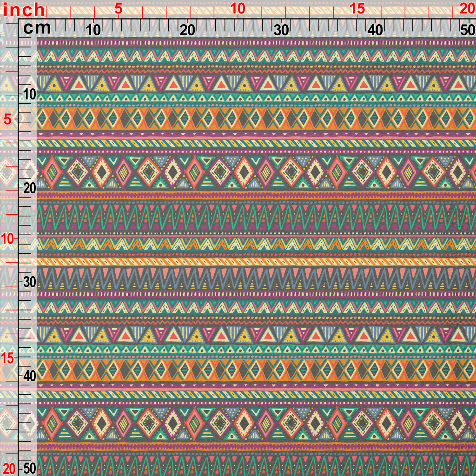
Task: Click the red 'inch' label
Action: [x=24, y=9]
